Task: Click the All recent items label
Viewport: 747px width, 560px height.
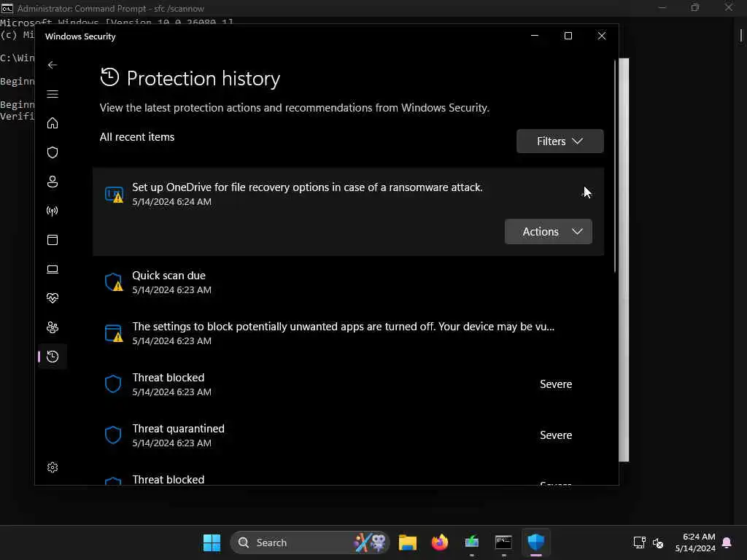Action: pyautogui.click(x=137, y=137)
